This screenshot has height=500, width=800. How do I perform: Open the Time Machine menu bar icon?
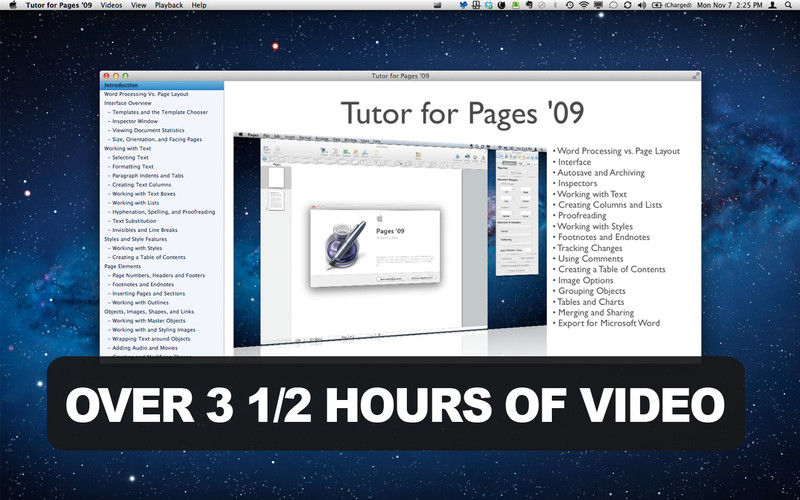tap(570, 5)
